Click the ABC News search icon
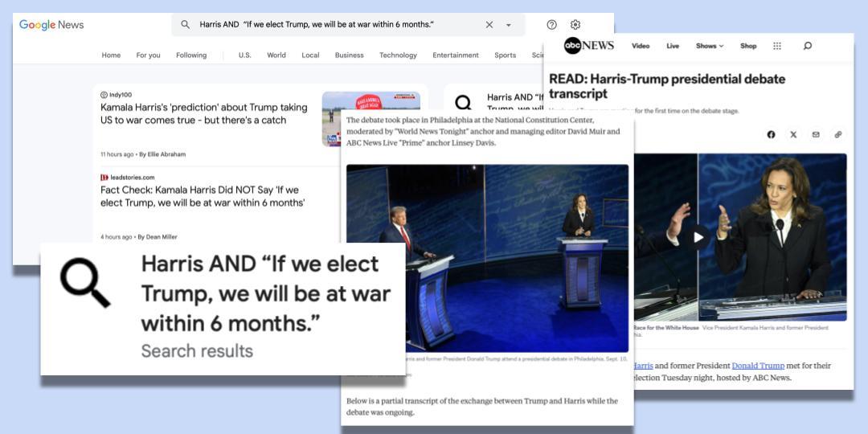This screenshot has height=434, width=868. [x=807, y=46]
